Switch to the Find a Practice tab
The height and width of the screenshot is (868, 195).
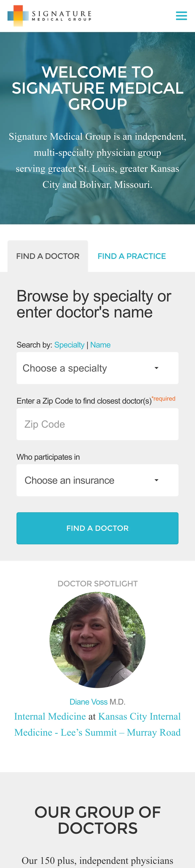(x=132, y=256)
